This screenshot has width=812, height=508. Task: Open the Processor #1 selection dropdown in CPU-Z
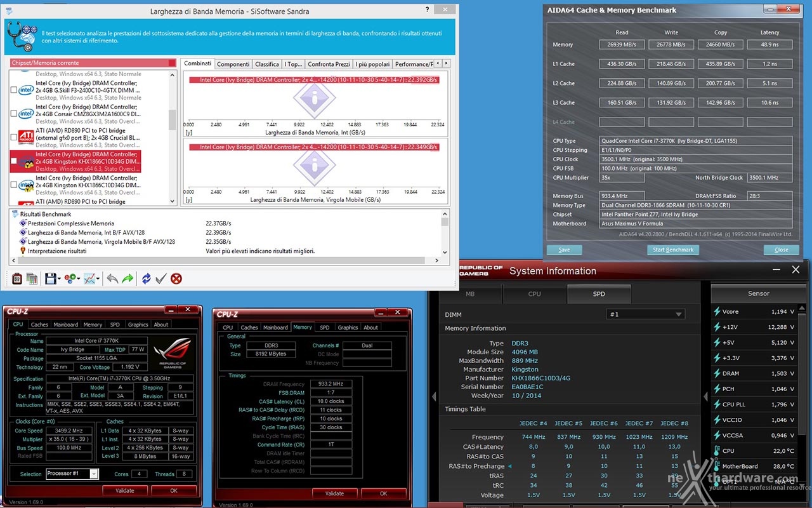[72, 474]
